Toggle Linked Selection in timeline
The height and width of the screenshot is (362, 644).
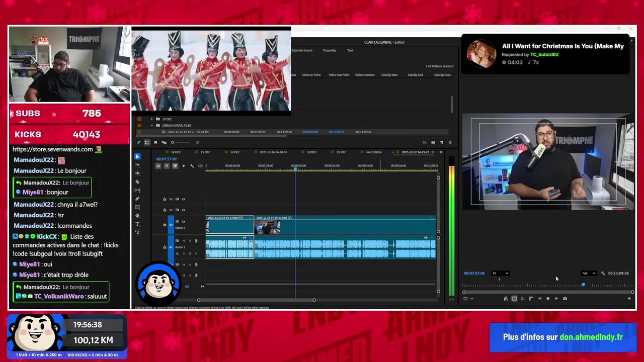[x=175, y=166]
